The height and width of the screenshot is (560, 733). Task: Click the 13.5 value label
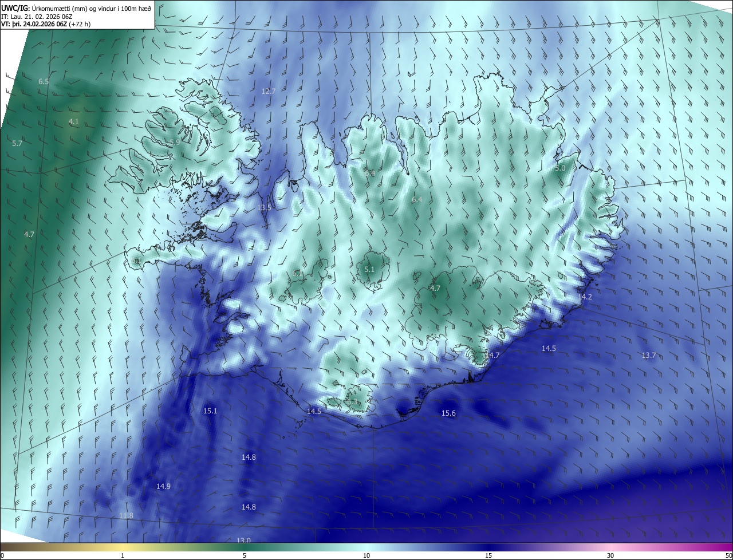pyautogui.click(x=265, y=207)
